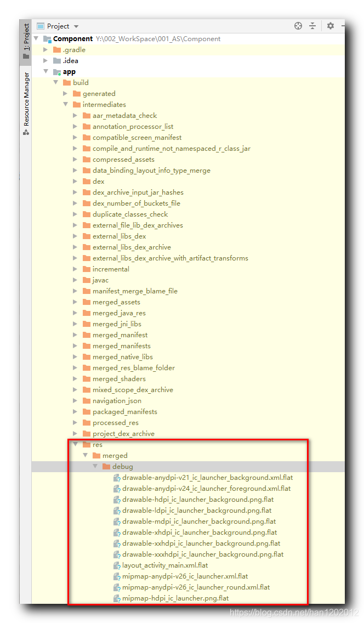
Task: Expand the .idea folder arrow
Action: tap(46, 61)
